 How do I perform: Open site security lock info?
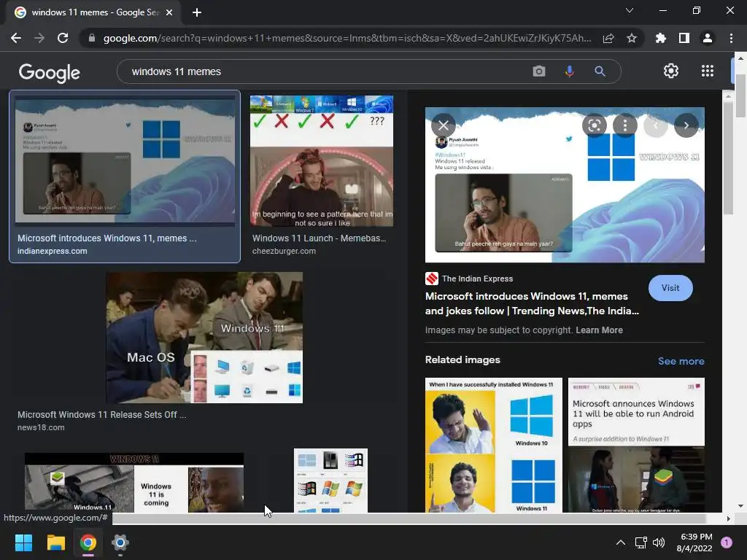pyautogui.click(x=92, y=38)
